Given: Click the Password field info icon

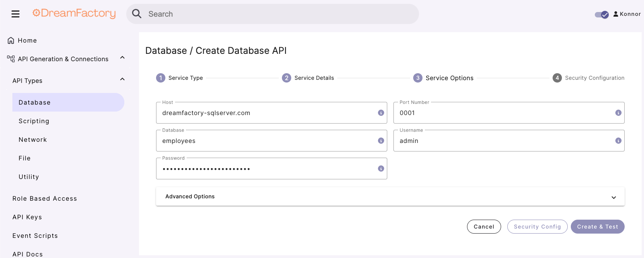Looking at the screenshot, I should [381, 169].
